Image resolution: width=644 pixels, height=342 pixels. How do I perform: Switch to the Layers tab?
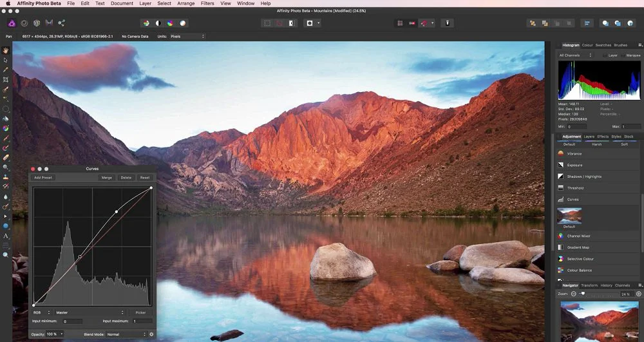tap(589, 137)
